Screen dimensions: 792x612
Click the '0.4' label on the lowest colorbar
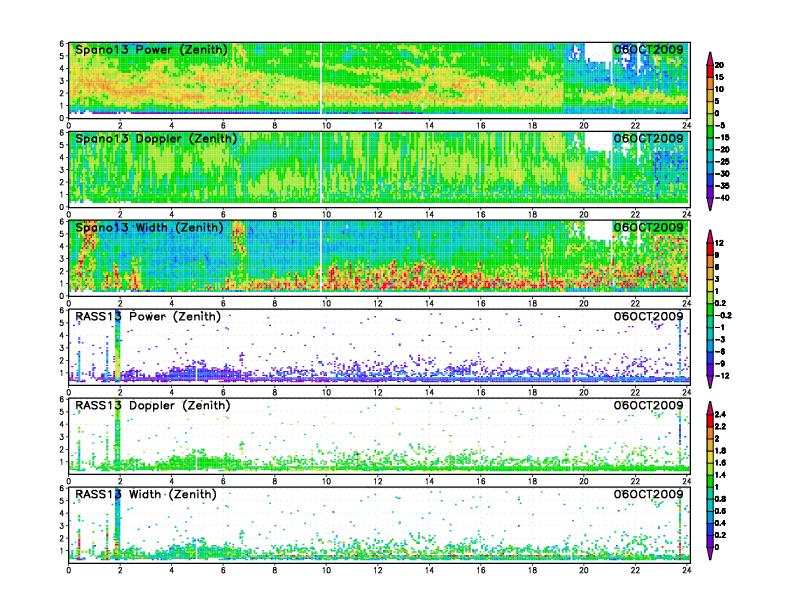(720, 523)
